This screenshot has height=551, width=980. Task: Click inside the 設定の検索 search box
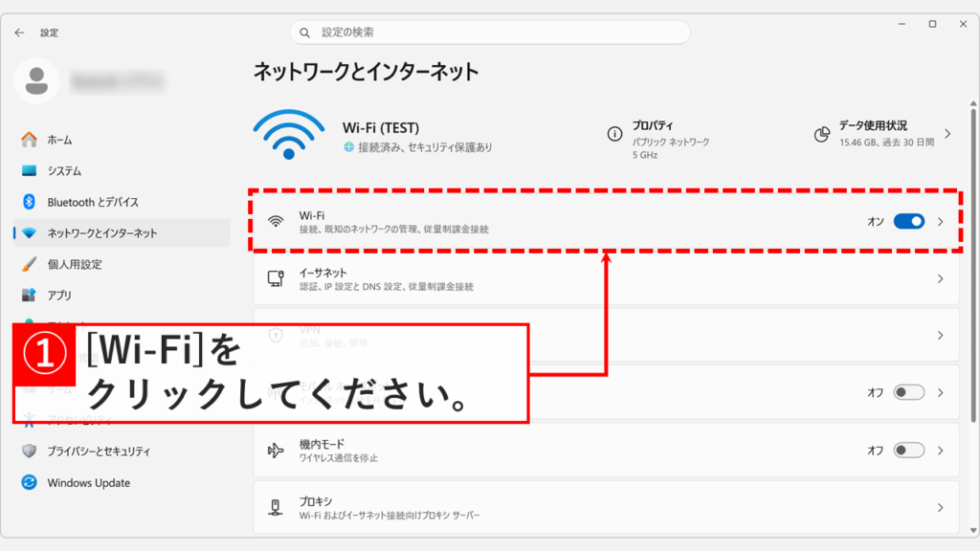(x=490, y=33)
